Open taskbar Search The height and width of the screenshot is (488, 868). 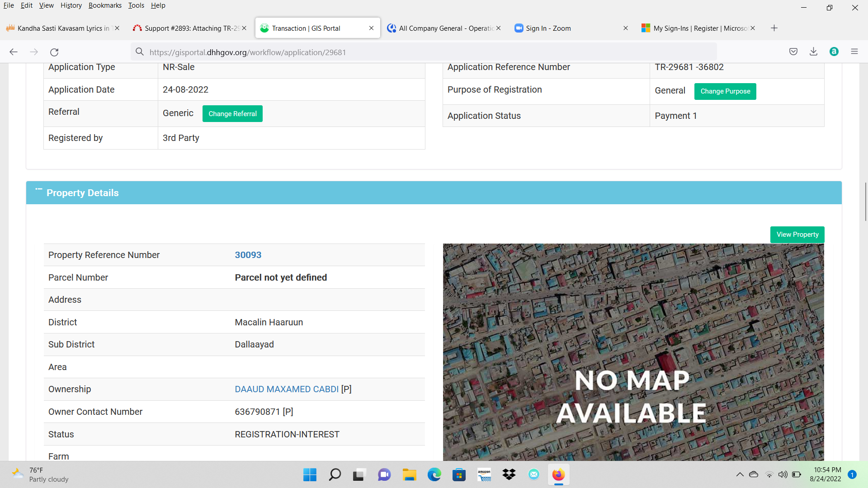click(x=335, y=475)
